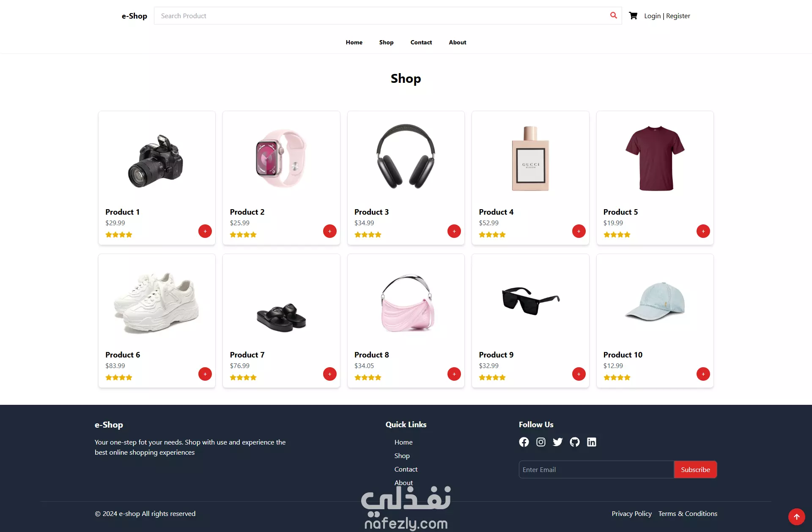Go to Contact in top navigation
The image size is (812, 532).
tap(421, 42)
